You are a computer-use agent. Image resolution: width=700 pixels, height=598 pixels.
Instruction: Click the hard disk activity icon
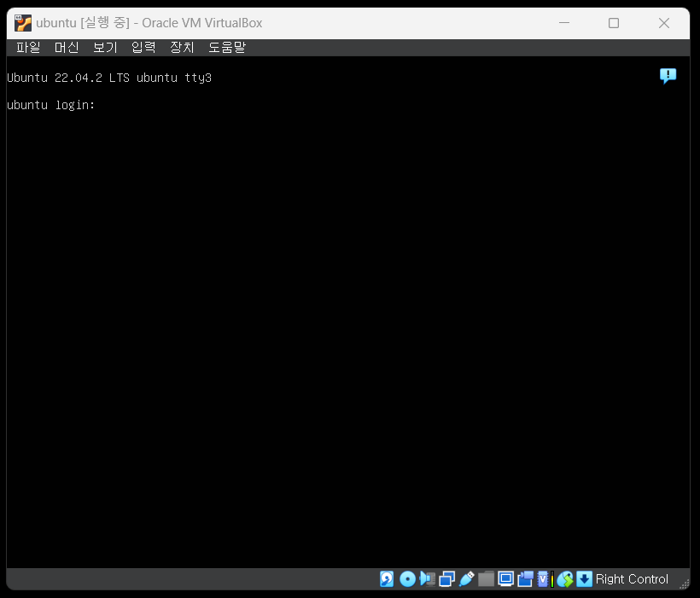point(387,579)
